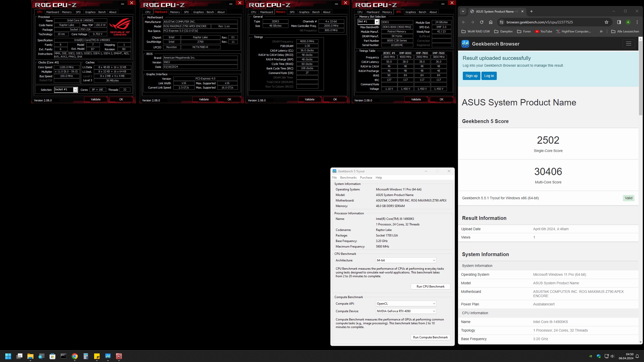Switch to ROG CPU-Z taskbar icon
644x362 pixels.
tap(119, 356)
